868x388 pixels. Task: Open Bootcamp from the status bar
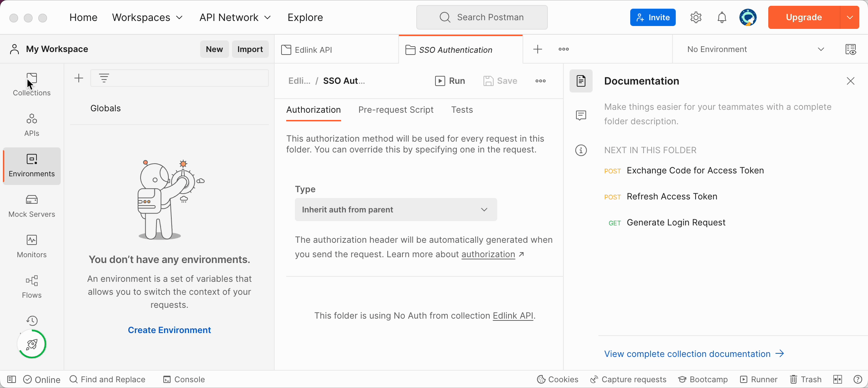(x=702, y=379)
